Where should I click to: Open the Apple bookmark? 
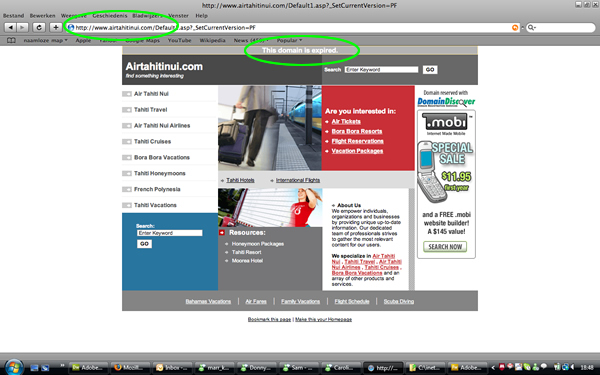point(83,40)
